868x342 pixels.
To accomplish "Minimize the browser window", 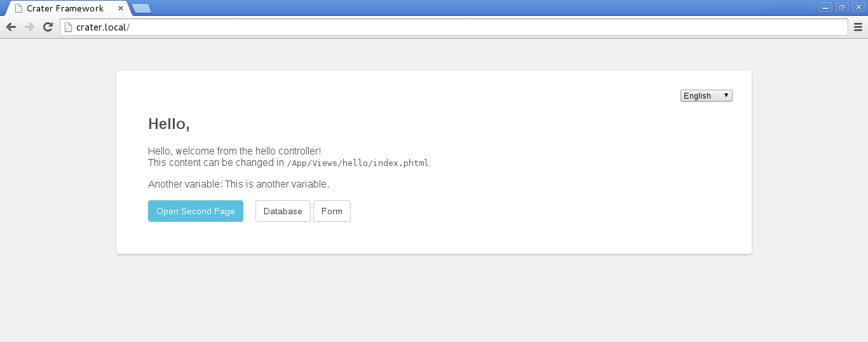I will point(825,7).
